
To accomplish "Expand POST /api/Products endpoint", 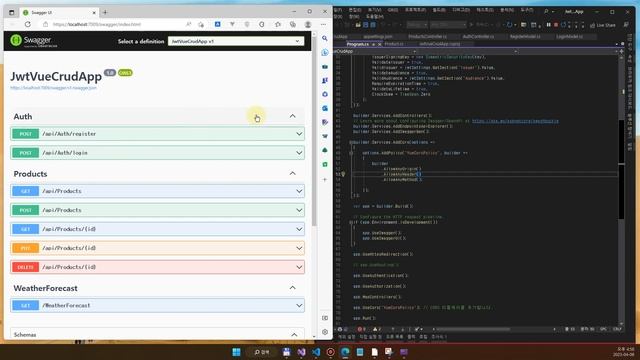I will click(158, 210).
